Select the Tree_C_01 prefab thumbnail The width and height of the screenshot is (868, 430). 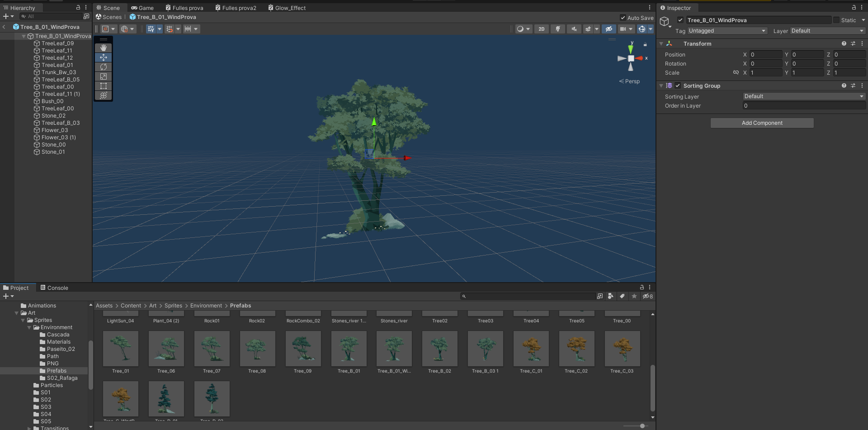(x=531, y=349)
